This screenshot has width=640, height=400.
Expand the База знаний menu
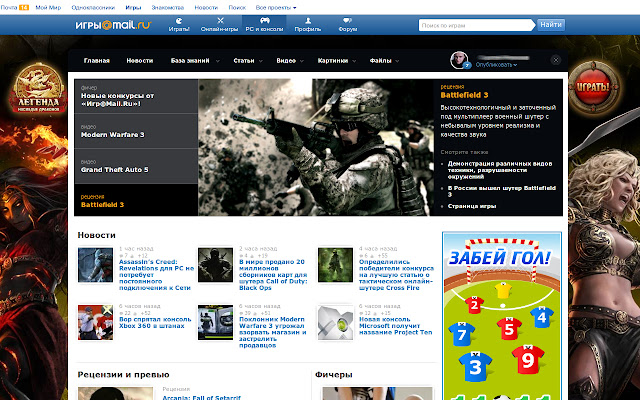coord(195,60)
